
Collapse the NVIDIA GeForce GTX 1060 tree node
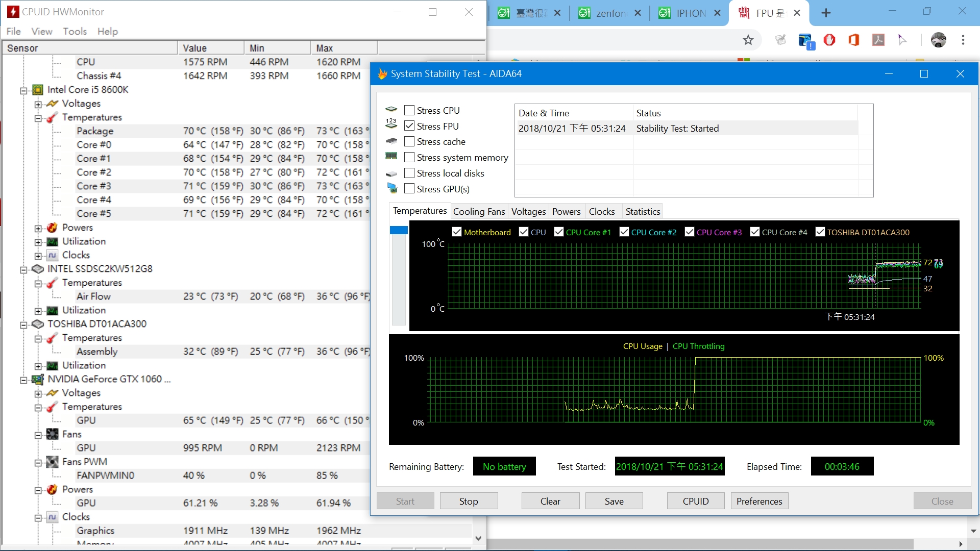pyautogui.click(x=23, y=380)
